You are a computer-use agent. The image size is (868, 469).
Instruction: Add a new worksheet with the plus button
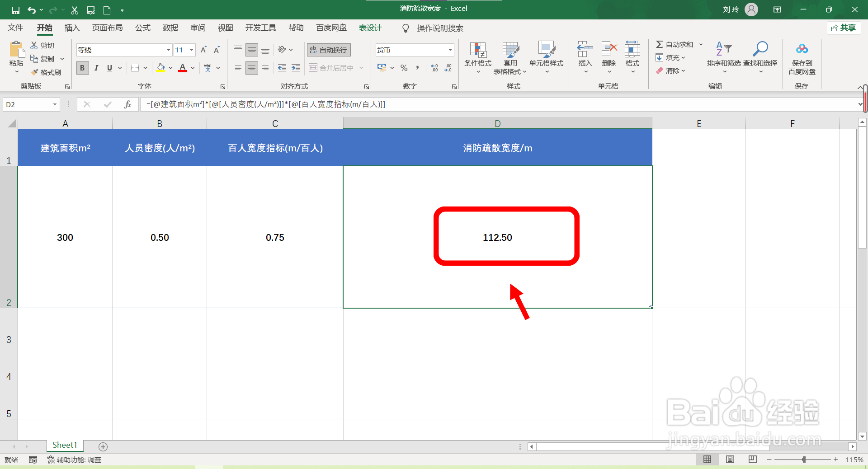click(103, 446)
